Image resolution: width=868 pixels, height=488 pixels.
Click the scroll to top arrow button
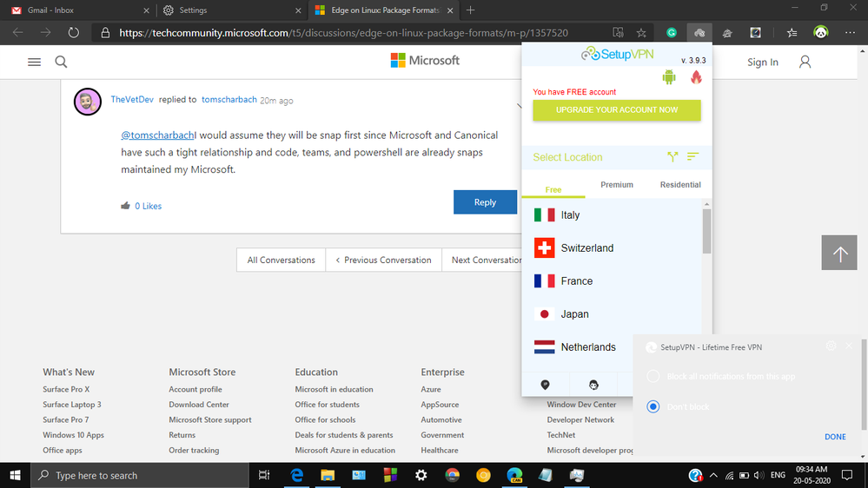point(839,253)
